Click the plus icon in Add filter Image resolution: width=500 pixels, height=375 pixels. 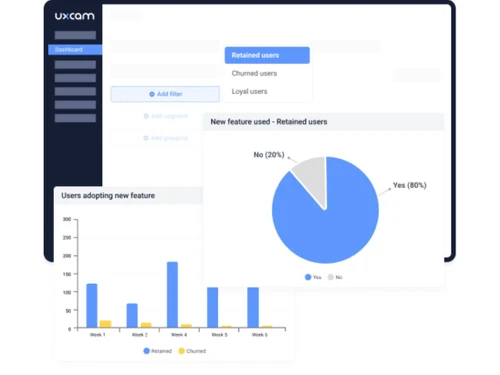coord(152,94)
